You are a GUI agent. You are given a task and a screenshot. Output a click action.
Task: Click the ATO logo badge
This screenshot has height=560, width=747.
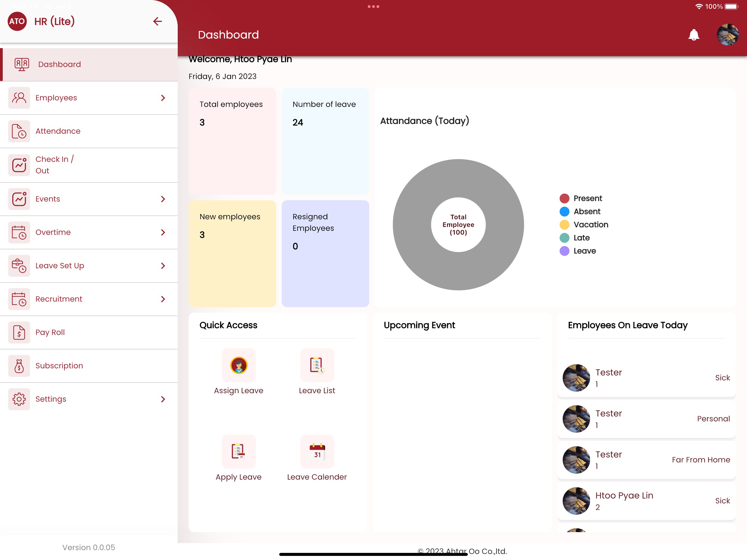click(17, 21)
